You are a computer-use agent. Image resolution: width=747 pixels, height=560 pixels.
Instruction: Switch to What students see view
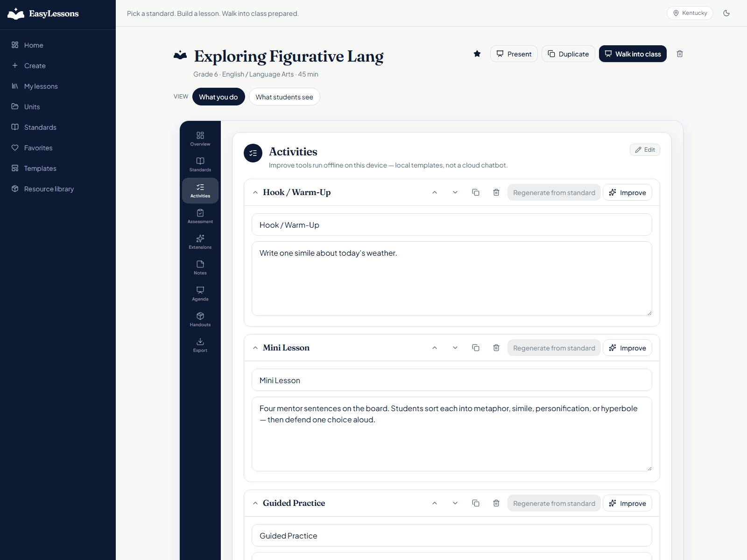click(284, 97)
